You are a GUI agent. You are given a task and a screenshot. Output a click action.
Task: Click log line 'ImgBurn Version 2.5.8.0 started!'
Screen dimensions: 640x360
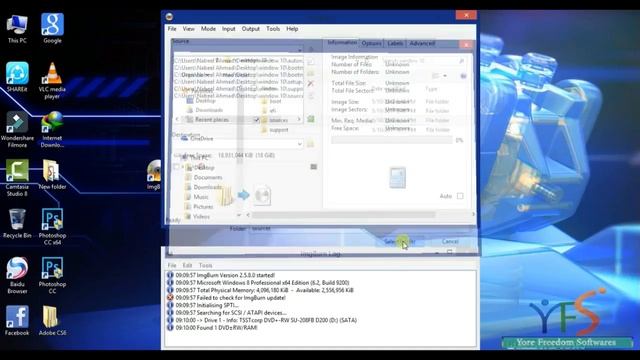point(225,275)
